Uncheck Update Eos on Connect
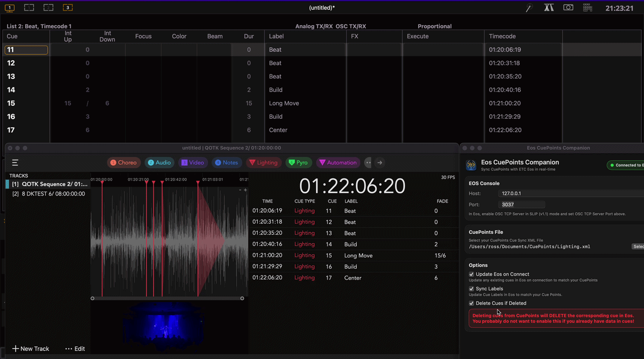Screen dimensions: 644x359 click(471, 275)
